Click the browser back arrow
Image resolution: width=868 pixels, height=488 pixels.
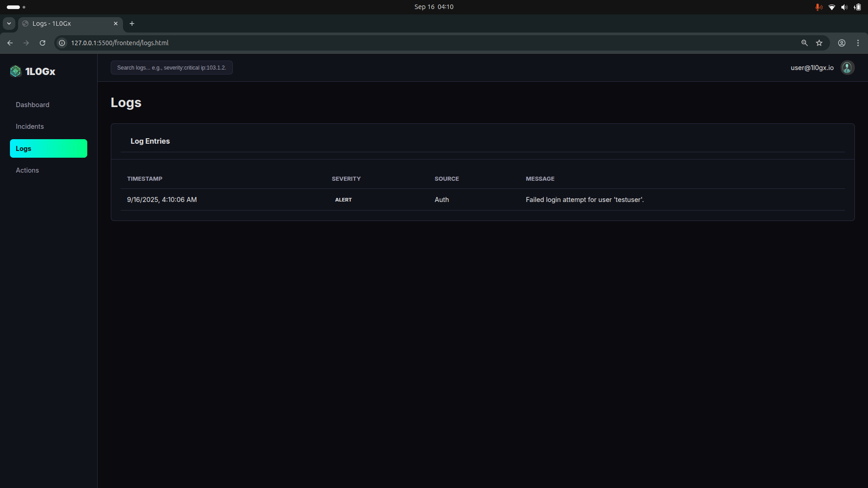click(10, 43)
